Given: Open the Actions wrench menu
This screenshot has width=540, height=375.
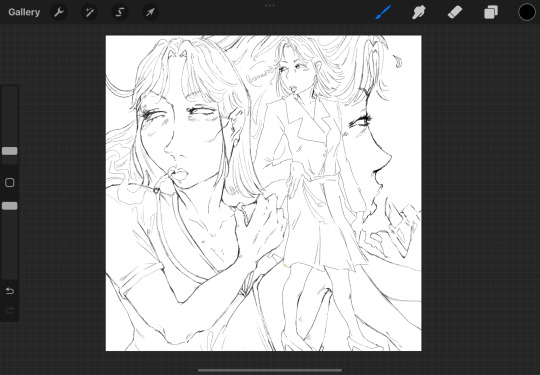Looking at the screenshot, I should [x=59, y=13].
